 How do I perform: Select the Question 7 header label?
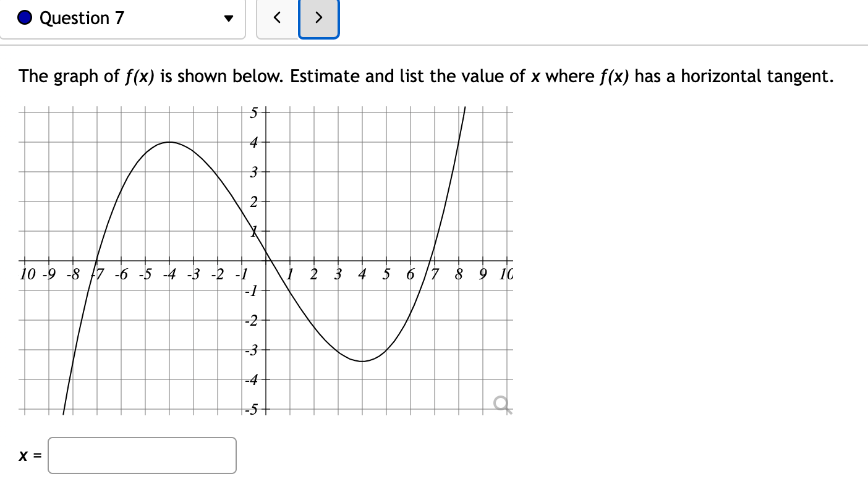(80, 17)
